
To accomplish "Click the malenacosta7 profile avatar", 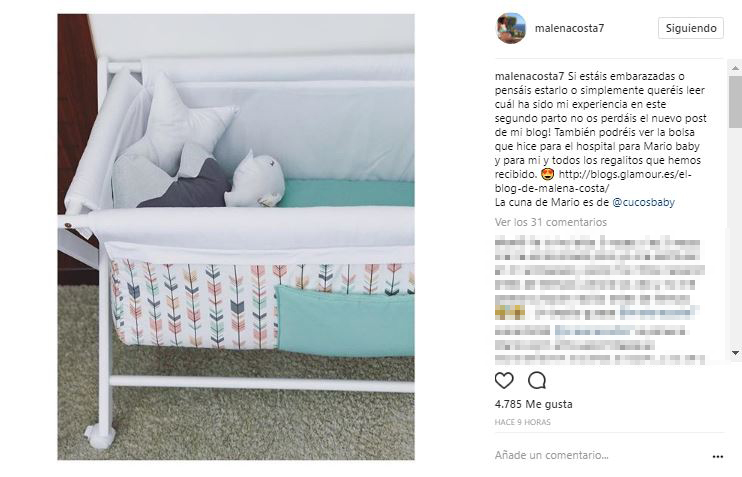I will [511, 28].
